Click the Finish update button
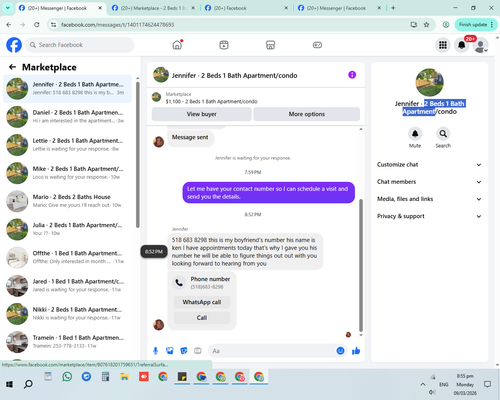This screenshot has height=400, width=500. click(x=476, y=25)
